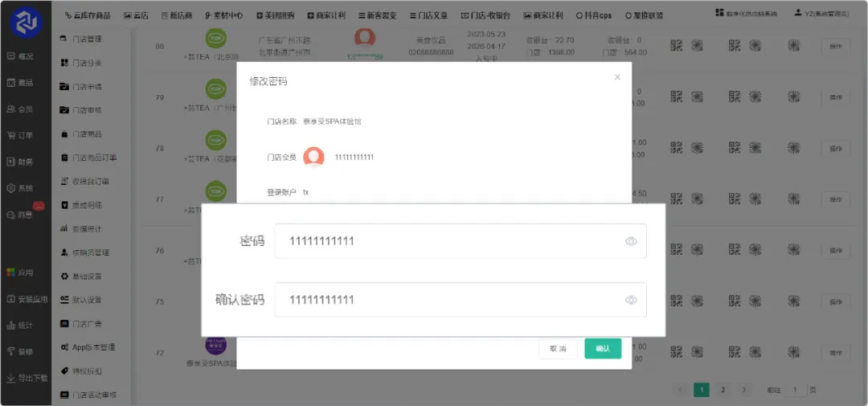Click the store name 泰享受SPA体验馆 in the dialog
The width and height of the screenshot is (868, 406).
point(332,121)
